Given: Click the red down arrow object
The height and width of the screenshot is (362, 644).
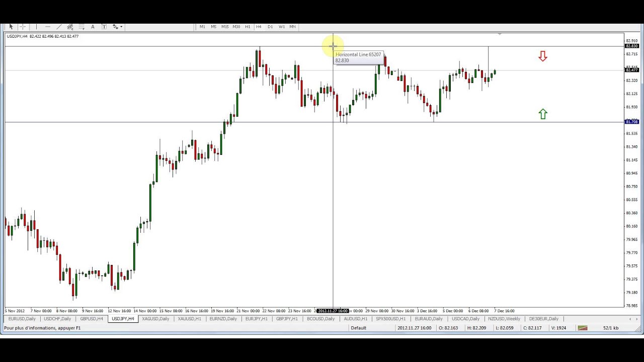Looking at the screenshot, I should tap(542, 56).
